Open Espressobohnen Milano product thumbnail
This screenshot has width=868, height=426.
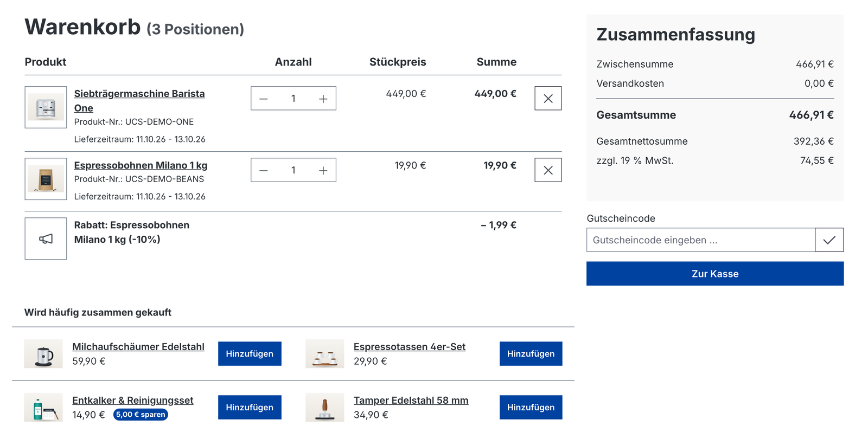click(46, 179)
